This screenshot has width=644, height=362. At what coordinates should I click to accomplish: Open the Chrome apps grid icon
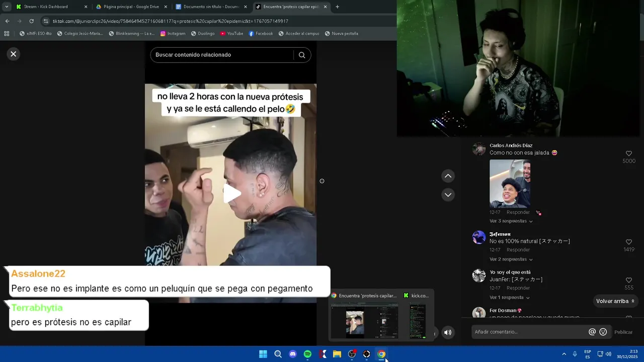[7, 34]
